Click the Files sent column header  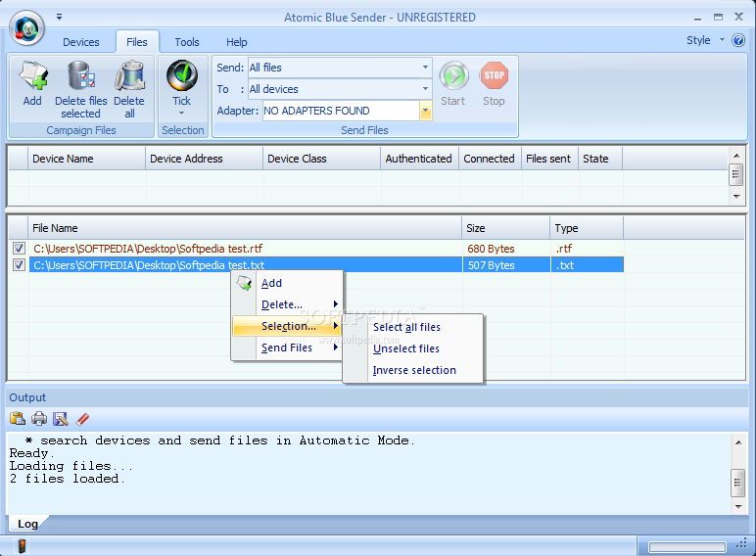(x=549, y=159)
